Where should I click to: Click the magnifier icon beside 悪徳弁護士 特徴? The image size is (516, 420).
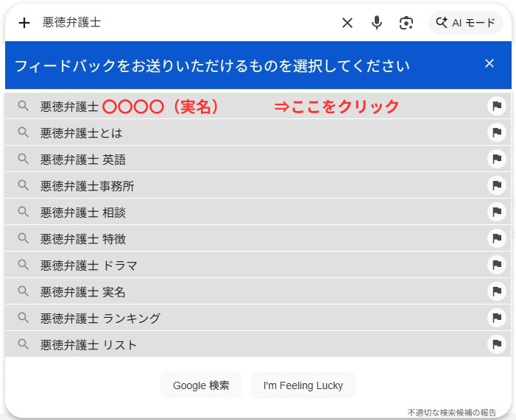point(23,238)
